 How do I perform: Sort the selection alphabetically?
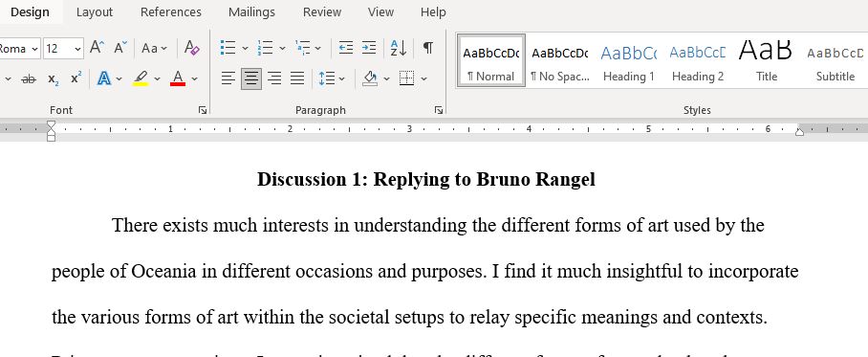(398, 48)
